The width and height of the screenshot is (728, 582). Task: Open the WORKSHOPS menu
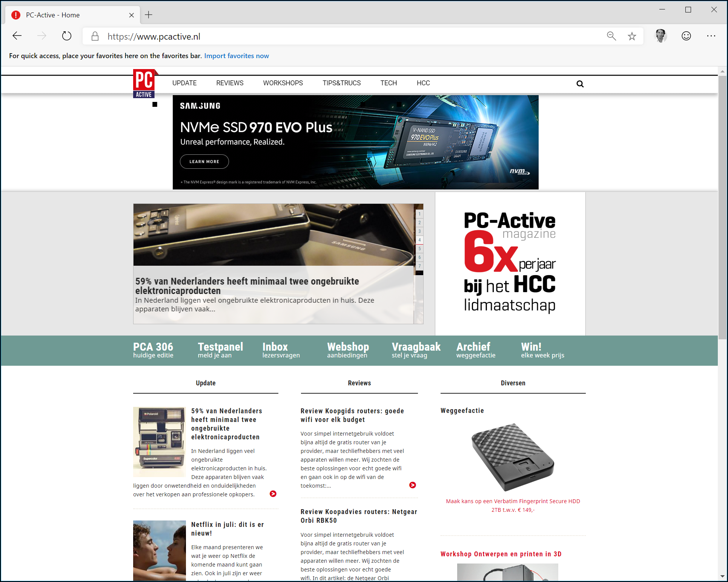283,83
